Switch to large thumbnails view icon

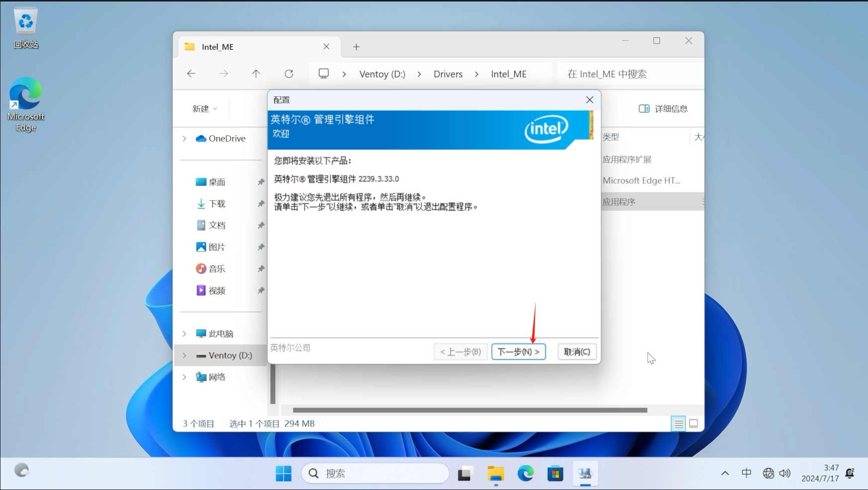tap(693, 424)
